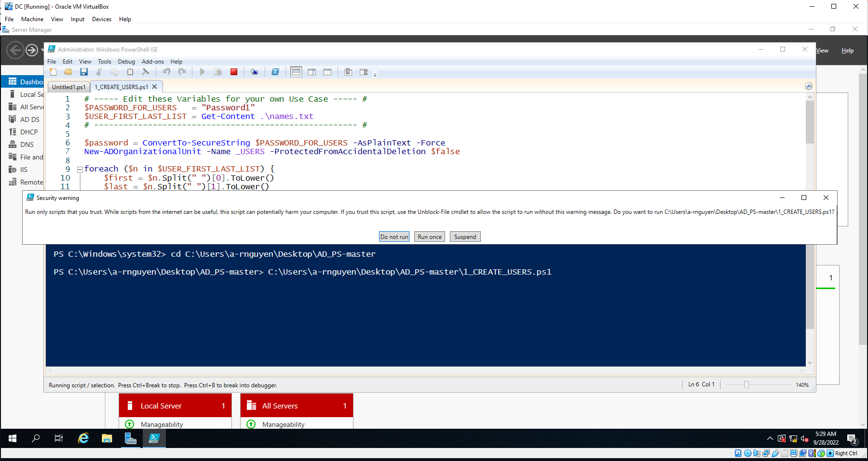Show script pane on top layout icon
Screen dimensions: 868x461
296,72
